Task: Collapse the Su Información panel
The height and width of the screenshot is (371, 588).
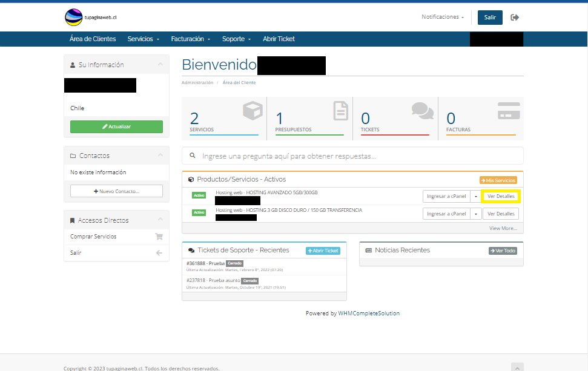Action: [160, 64]
